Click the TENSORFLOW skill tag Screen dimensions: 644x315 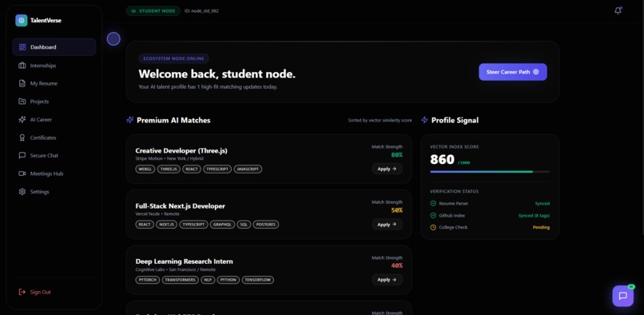(258, 280)
